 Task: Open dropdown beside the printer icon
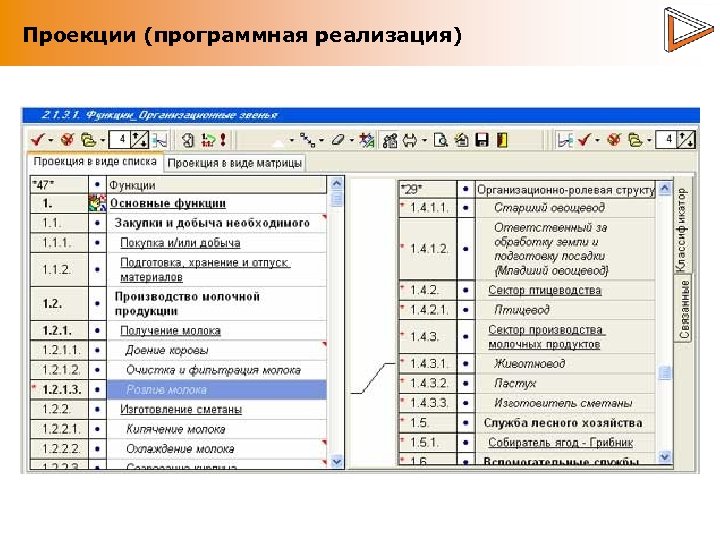coord(424,140)
